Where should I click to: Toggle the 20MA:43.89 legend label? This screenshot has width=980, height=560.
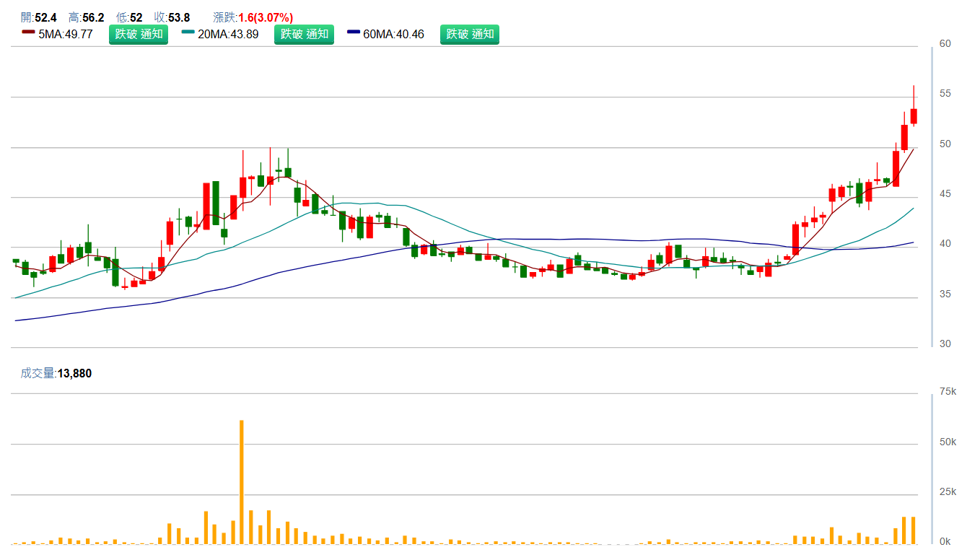point(228,34)
